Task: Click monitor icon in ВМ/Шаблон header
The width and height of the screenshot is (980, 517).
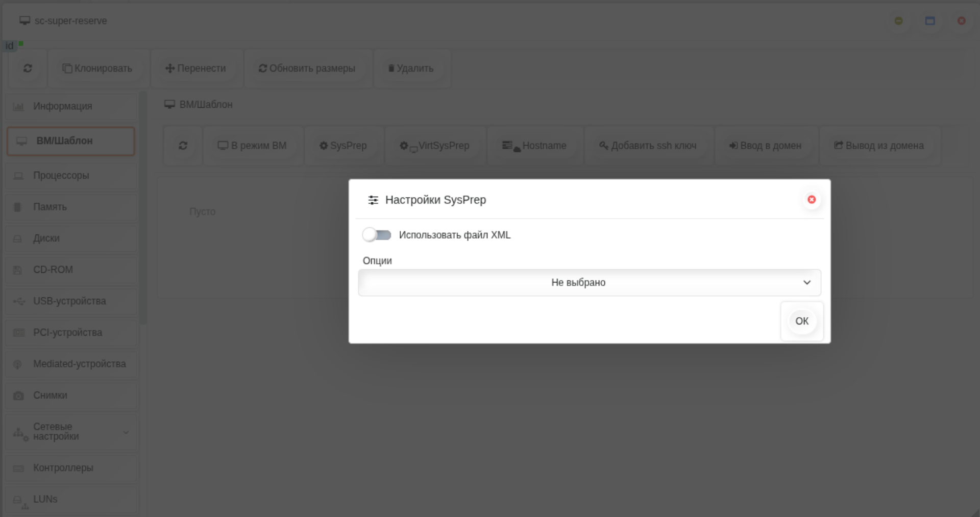Action: pyautogui.click(x=169, y=104)
